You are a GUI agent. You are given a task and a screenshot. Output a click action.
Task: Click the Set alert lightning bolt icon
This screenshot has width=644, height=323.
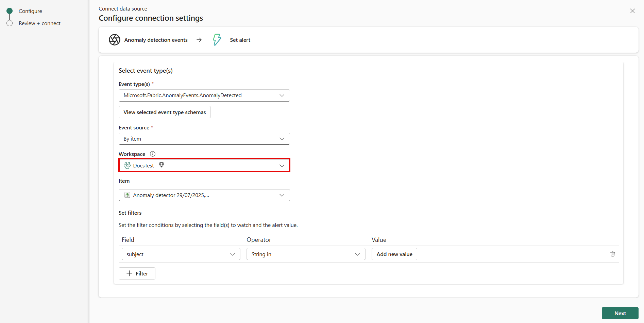pyautogui.click(x=217, y=40)
